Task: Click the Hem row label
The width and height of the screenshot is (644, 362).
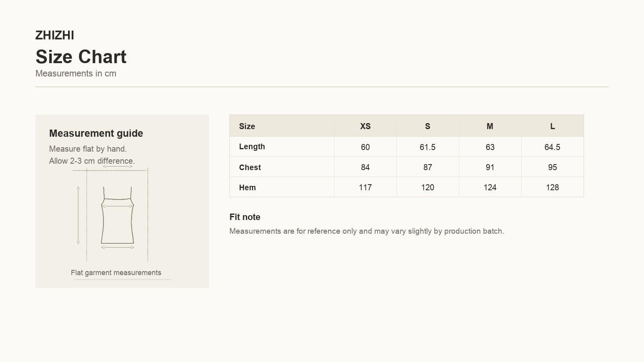Action: (248, 187)
